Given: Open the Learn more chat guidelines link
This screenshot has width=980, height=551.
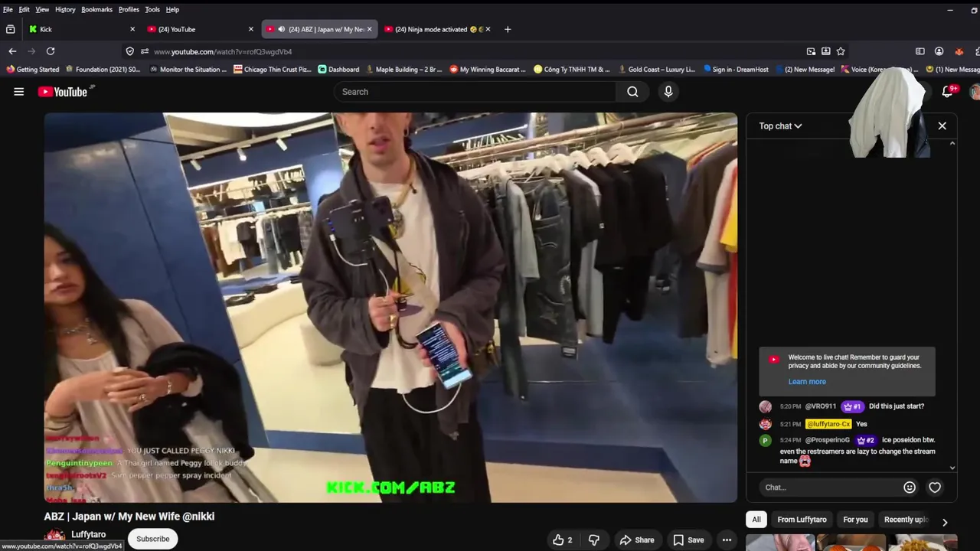Looking at the screenshot, I should click(807, 381).
